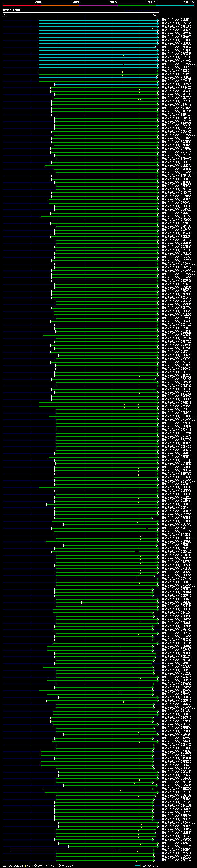
Task: Select the UniRef100_A2WL93 label
Action: (177, 487)
